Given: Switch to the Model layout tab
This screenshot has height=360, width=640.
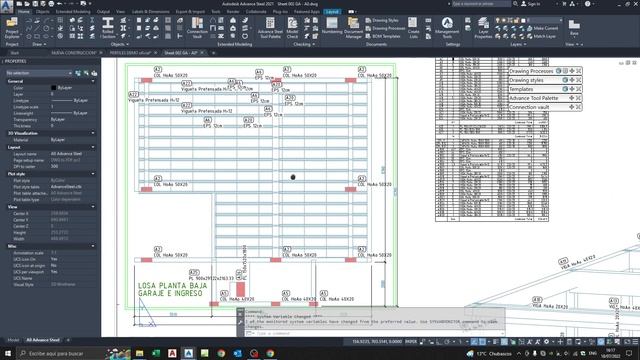Looking at the screenshot, I should [13, 340].
